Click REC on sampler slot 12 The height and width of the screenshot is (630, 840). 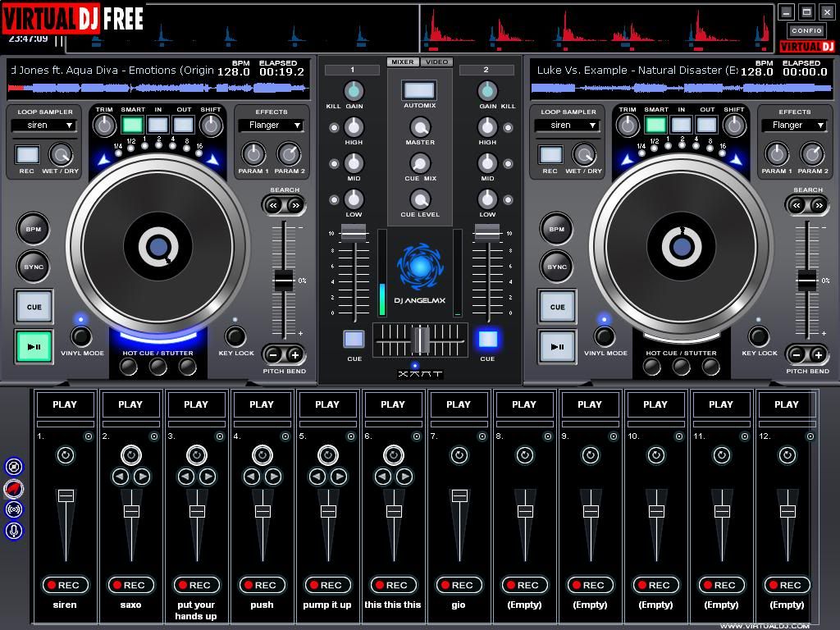coord(787,585)
